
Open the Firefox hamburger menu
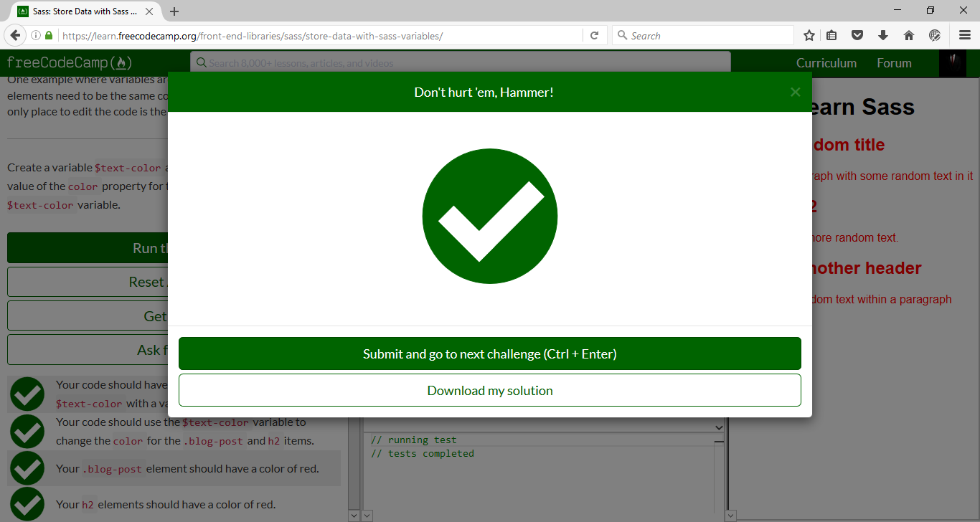(963, 34)
